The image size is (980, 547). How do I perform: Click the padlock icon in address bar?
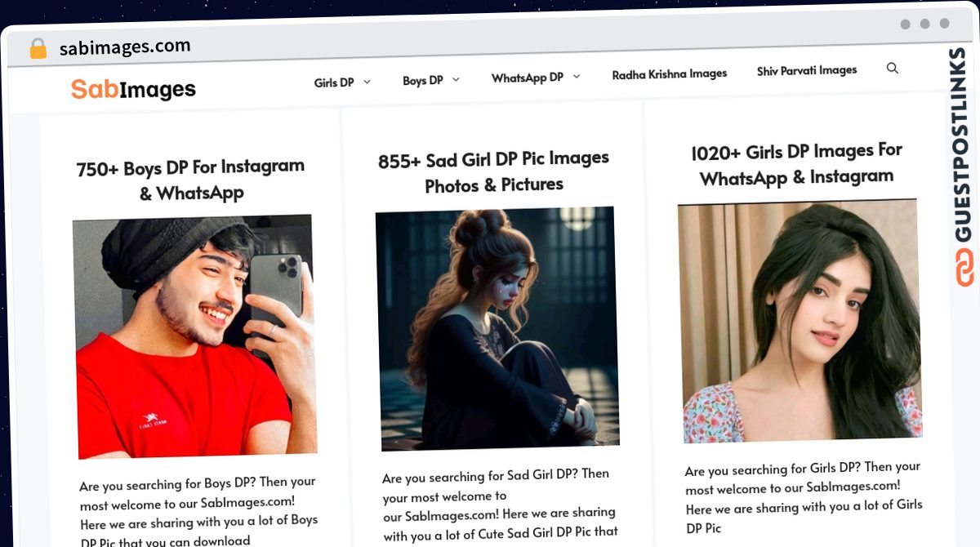38,48
